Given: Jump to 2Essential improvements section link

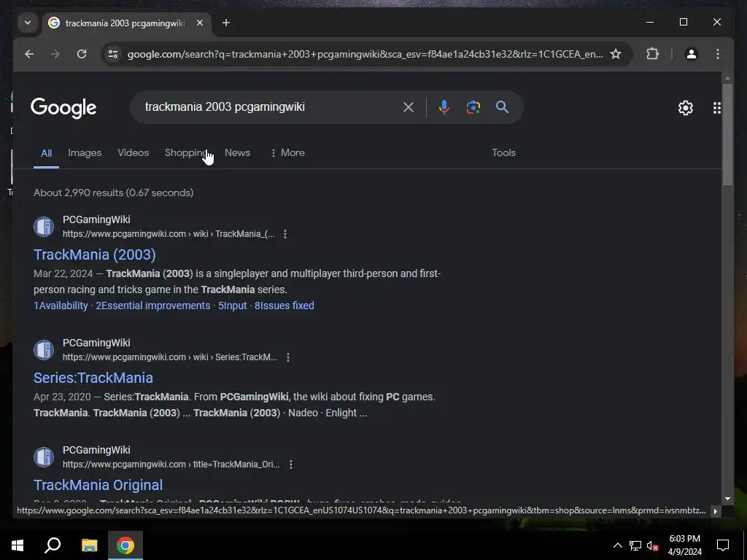Looking at the screenshot, I should click(153, 306).
